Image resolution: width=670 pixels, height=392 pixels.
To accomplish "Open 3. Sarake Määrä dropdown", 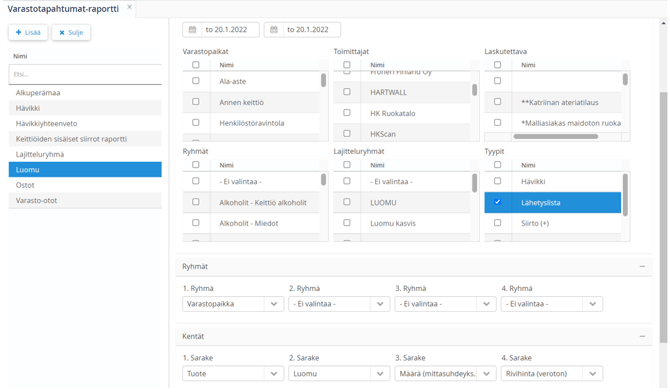I will (x=445, y=374).
